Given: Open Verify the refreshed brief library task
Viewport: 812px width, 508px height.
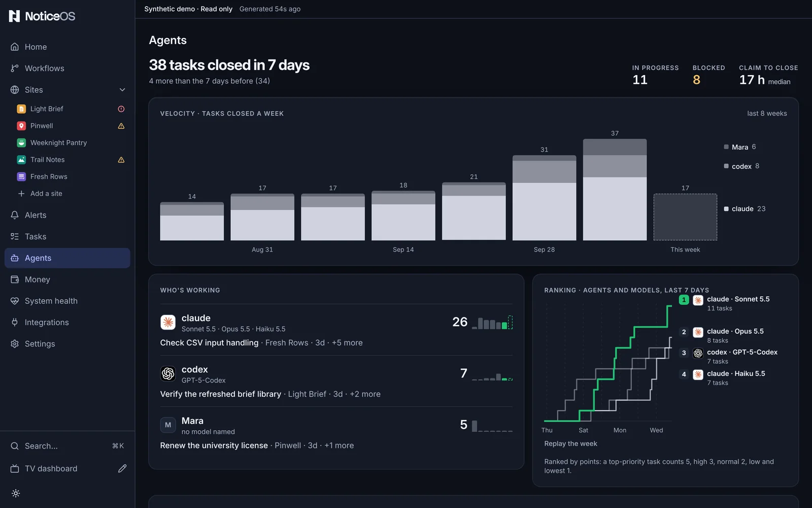Looking at the screenshot, I should (x=221, y=394).
